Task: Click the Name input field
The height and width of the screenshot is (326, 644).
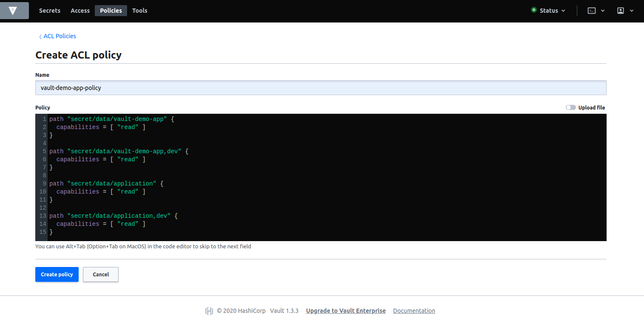Action: 321,88
